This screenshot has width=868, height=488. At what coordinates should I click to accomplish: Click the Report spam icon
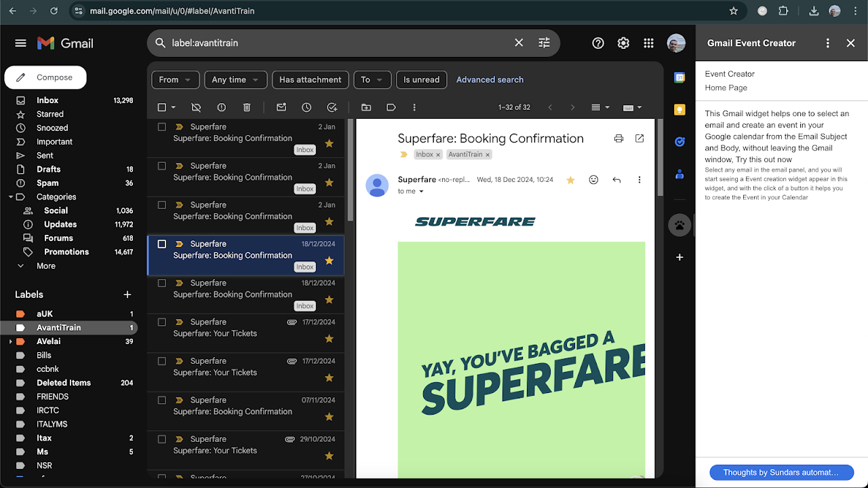tap(222, 107)
